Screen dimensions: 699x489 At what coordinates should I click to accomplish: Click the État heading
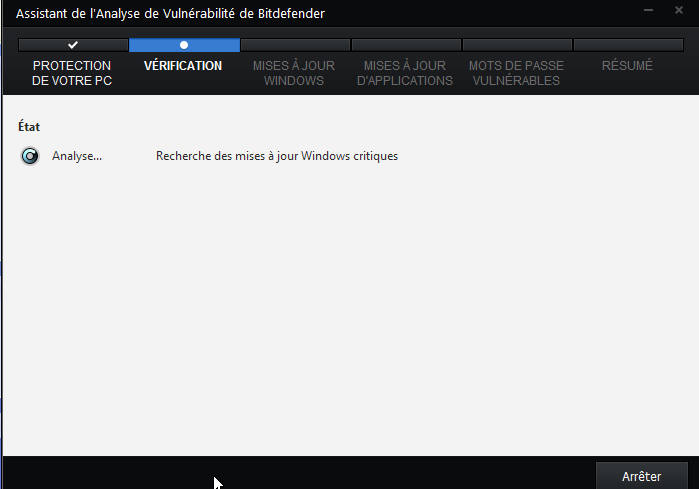[x=29, y=127]
